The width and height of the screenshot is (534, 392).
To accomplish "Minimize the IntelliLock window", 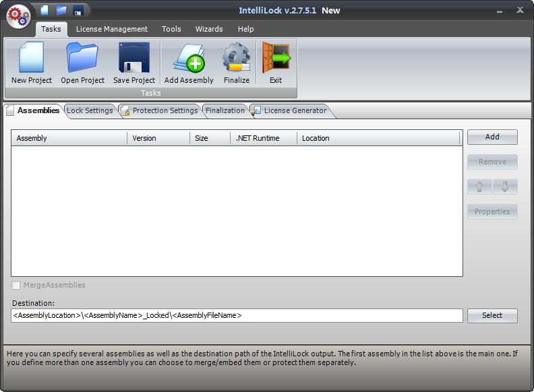I will click(x=500, y=11).
